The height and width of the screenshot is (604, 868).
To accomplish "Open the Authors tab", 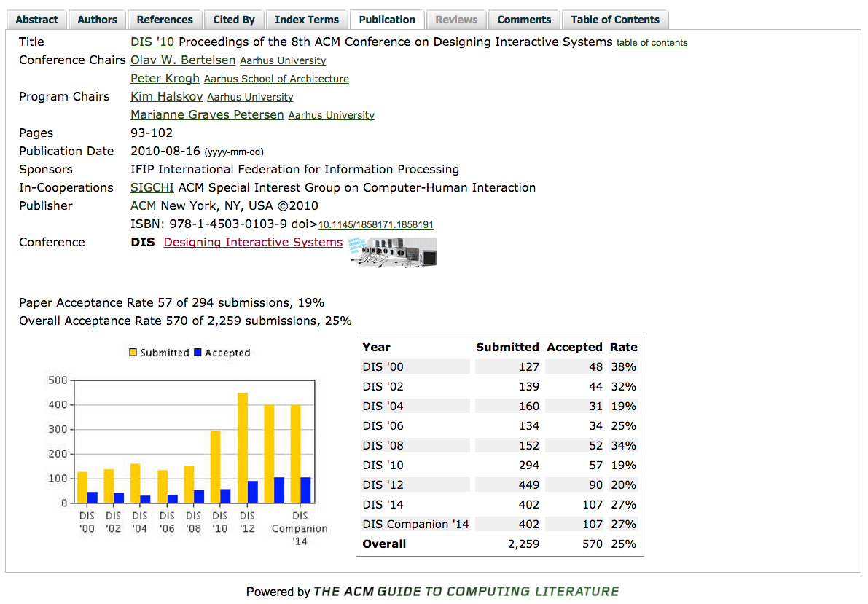I will click(97, 20).
